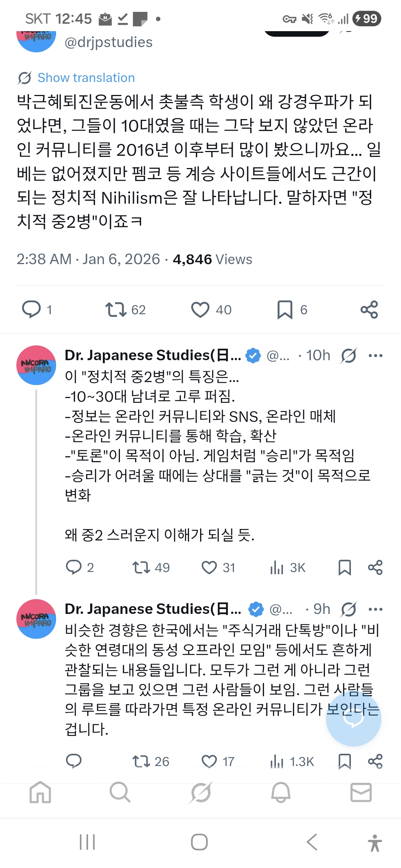
Task: Open more options on the 10h reply
Action: [x=375, y=356]
